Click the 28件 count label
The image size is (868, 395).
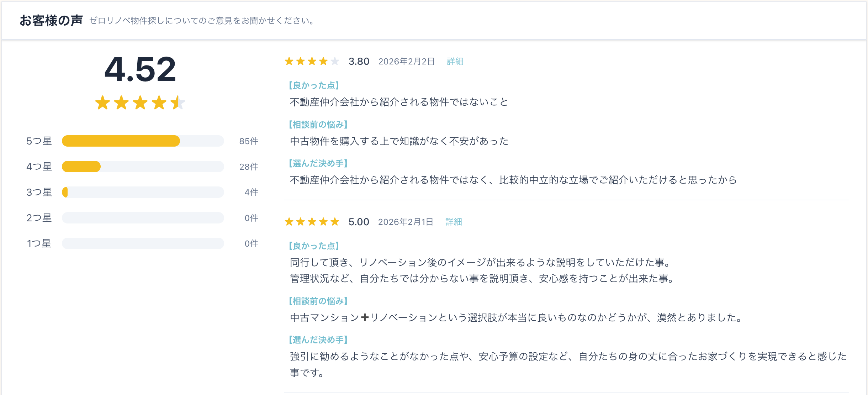249,167
